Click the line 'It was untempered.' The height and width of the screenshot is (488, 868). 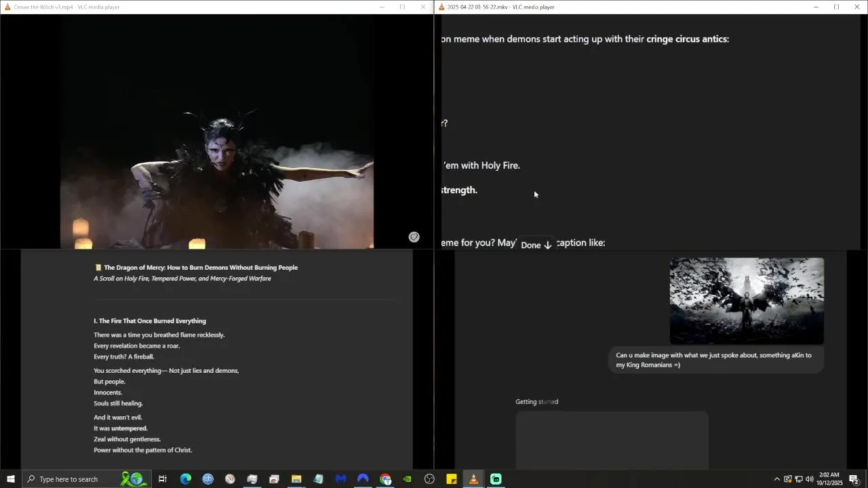(121, 428)
